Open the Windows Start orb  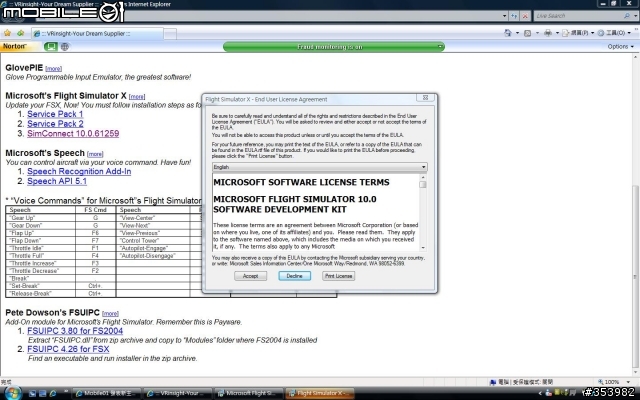point(12,393)
